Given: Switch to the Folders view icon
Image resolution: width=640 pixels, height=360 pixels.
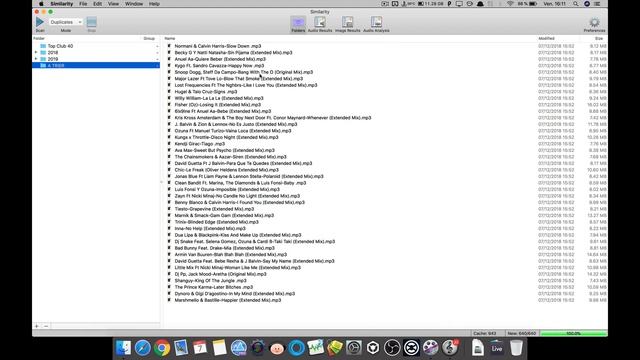Looking at the screenshot, I should (x=298, y=22).
